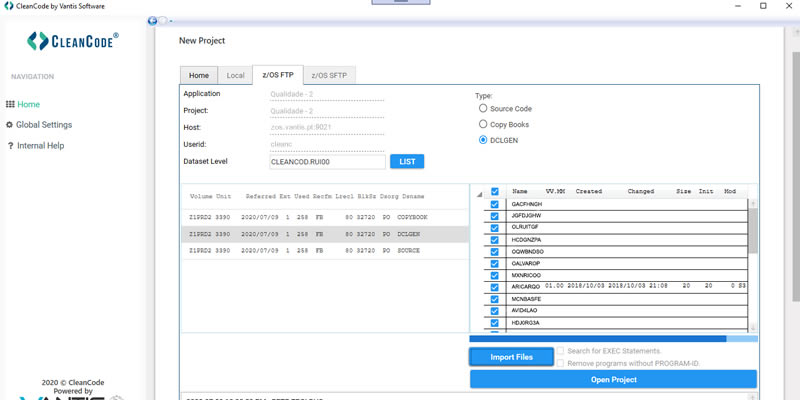Click the Application field Qualidade - 2
The width and height of the screenshot is (800, 400).
pos(327,94)
